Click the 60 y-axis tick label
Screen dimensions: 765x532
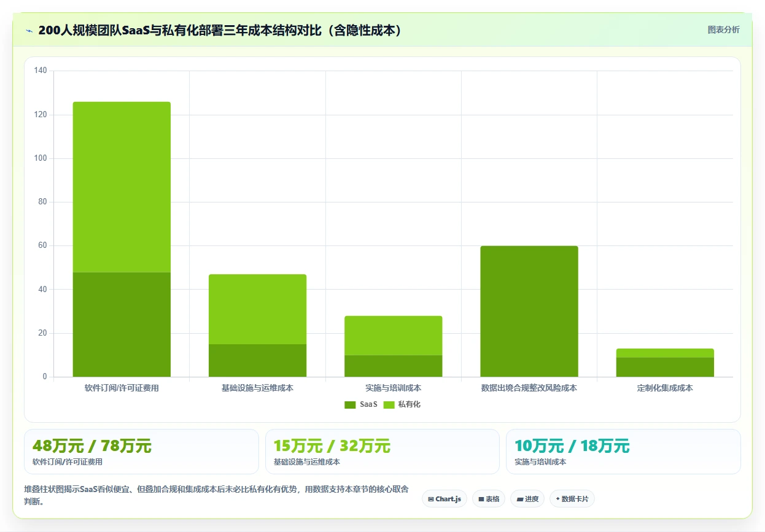click(42, 245)
